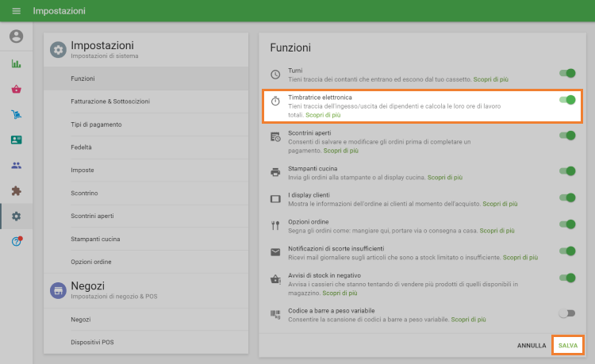This screenshot has width=595, height=364.
Task: Click the SALVA button
Action: point(567,346)
